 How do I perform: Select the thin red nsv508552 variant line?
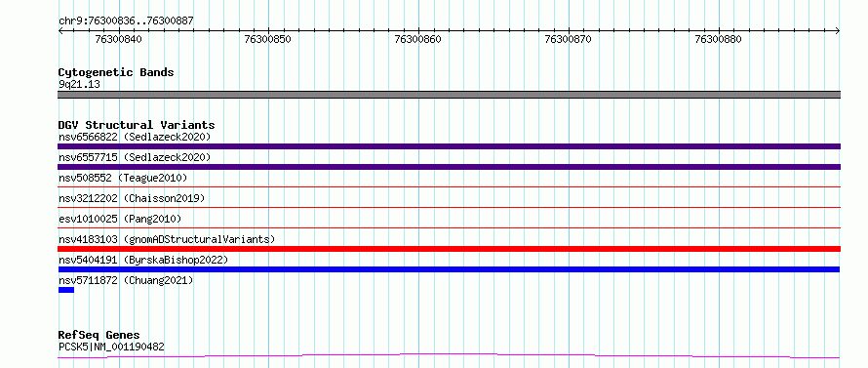[x=449, y=187]
